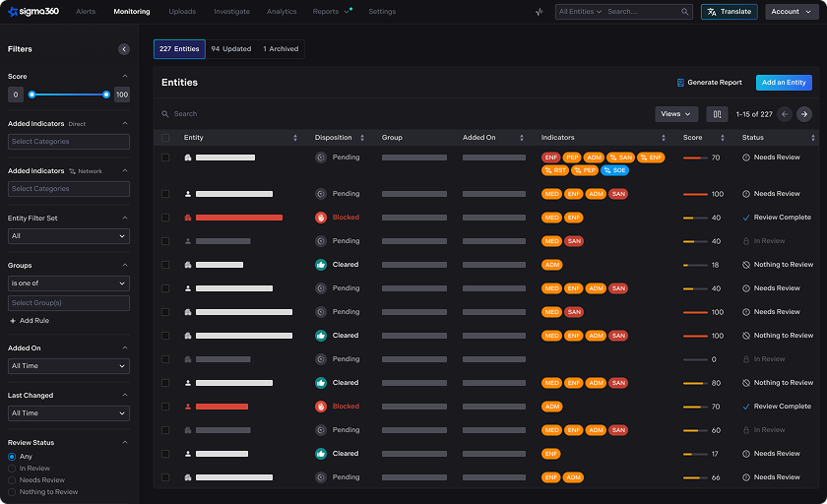Select the Needs Review radio option
Screen dimensions: 827x504
point(12,480)
